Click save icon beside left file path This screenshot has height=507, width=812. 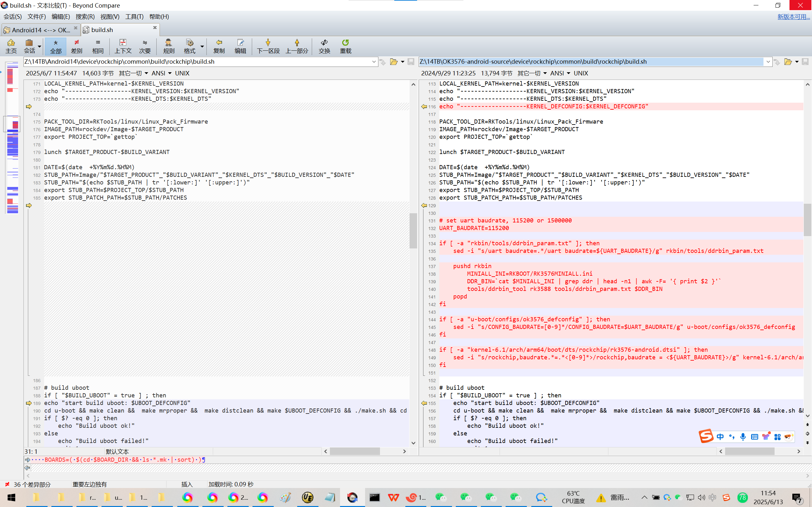[x=411, y=62]
